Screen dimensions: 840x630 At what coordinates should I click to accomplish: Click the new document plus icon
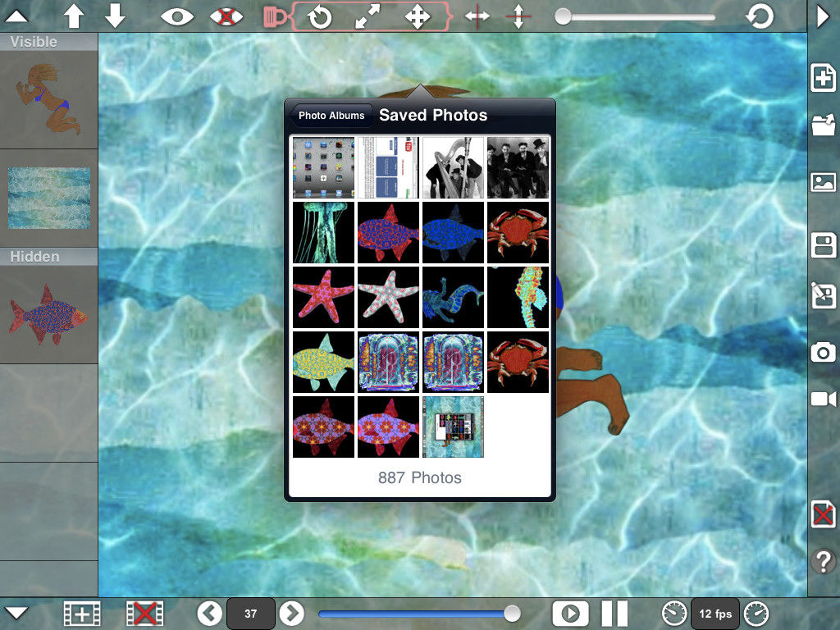pos(823,78)
